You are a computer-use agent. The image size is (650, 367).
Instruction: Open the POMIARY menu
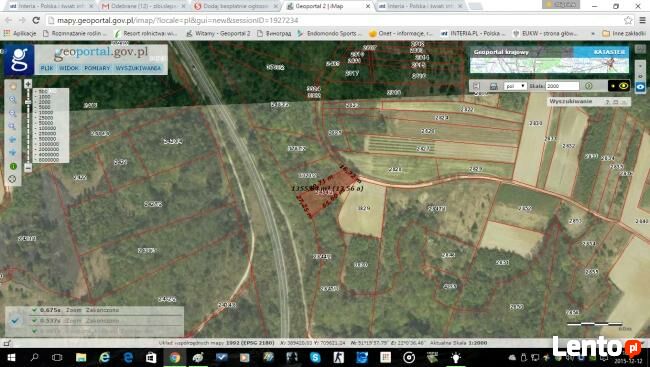tap(97, 68)
